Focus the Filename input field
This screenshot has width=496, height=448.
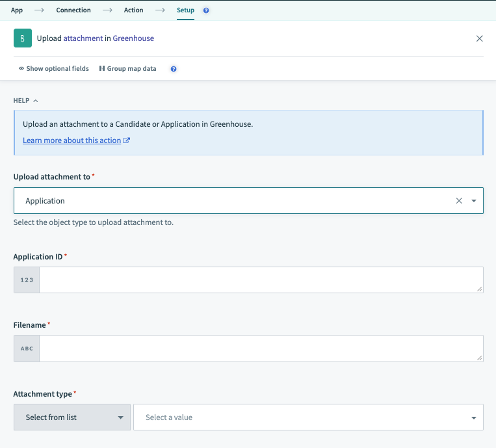261,349
